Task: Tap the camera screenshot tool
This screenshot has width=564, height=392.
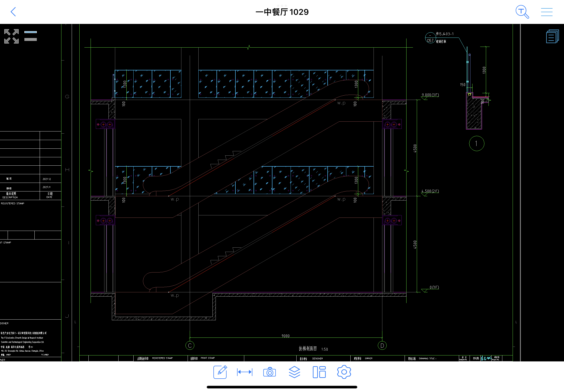Action: click(270, 372)
